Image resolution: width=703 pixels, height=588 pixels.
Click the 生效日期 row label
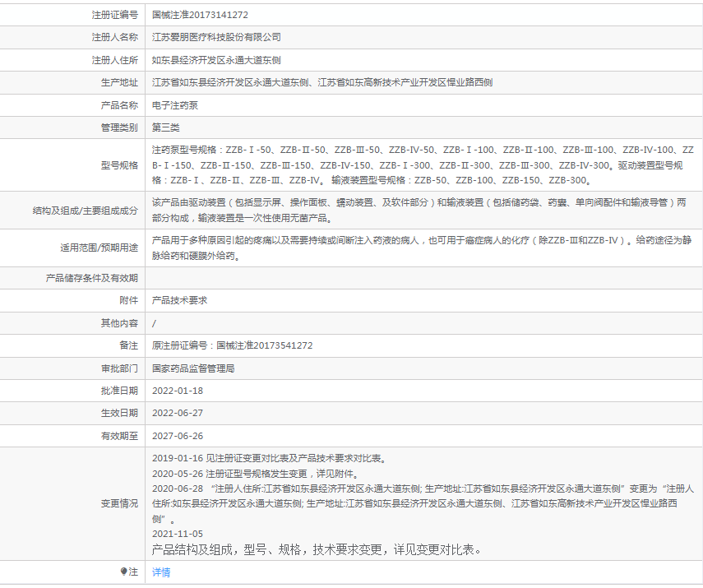point(119,413)
